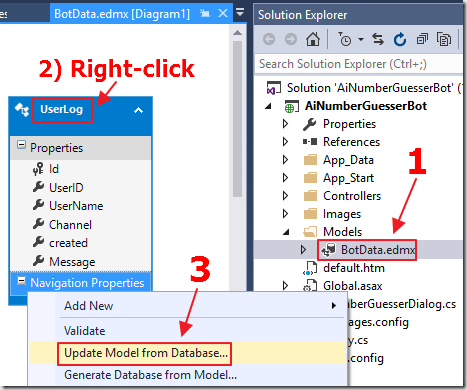
Task: Select the Global.asax file
Action: click(x=352, y=286)
